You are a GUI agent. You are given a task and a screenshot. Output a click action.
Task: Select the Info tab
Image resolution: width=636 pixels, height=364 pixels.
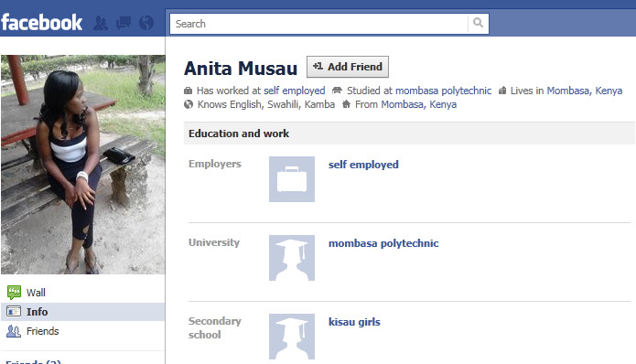point(82,312)
